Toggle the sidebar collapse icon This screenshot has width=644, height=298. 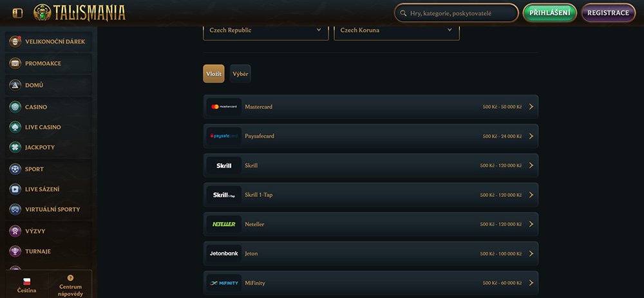pos(17,13)
